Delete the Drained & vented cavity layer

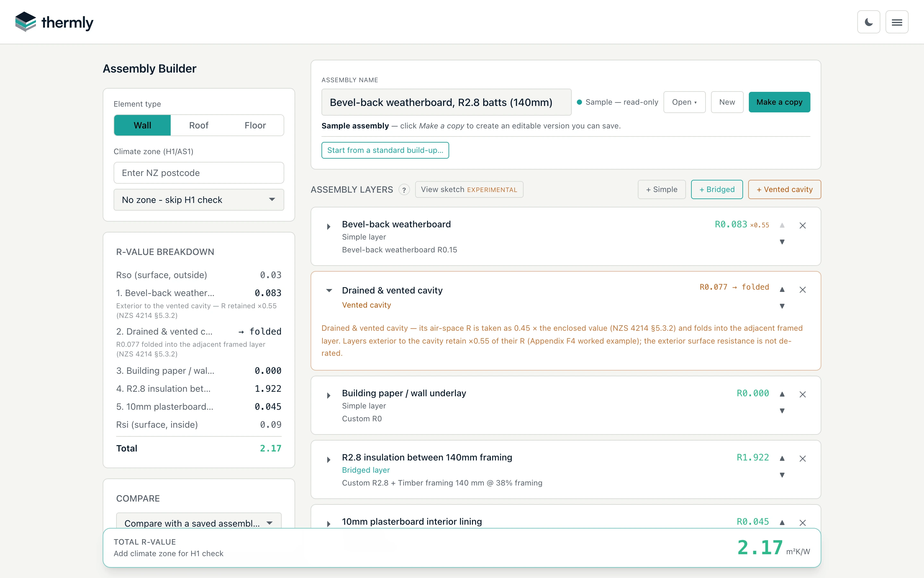tap(803, 290)
